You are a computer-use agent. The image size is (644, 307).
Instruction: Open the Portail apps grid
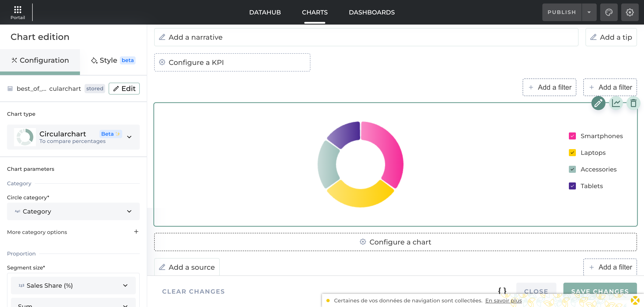pos(18,12)
